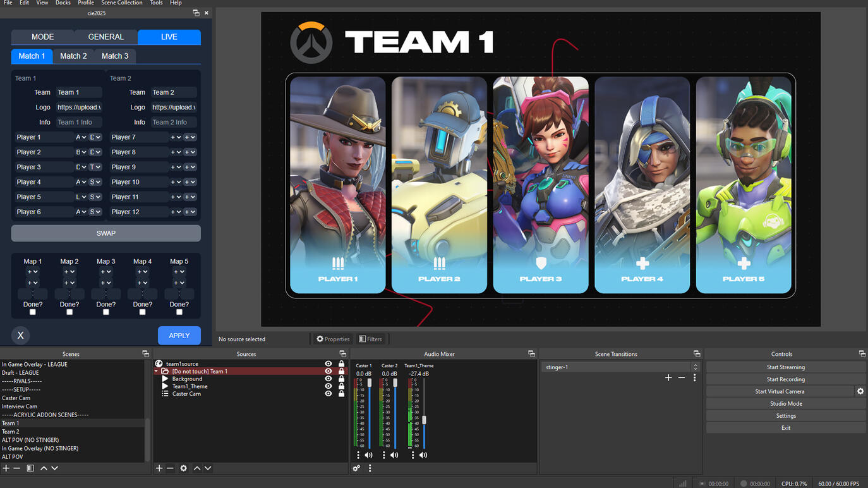
Task: Open Map 2 top selection dropdown
Action: pos(69,272)
